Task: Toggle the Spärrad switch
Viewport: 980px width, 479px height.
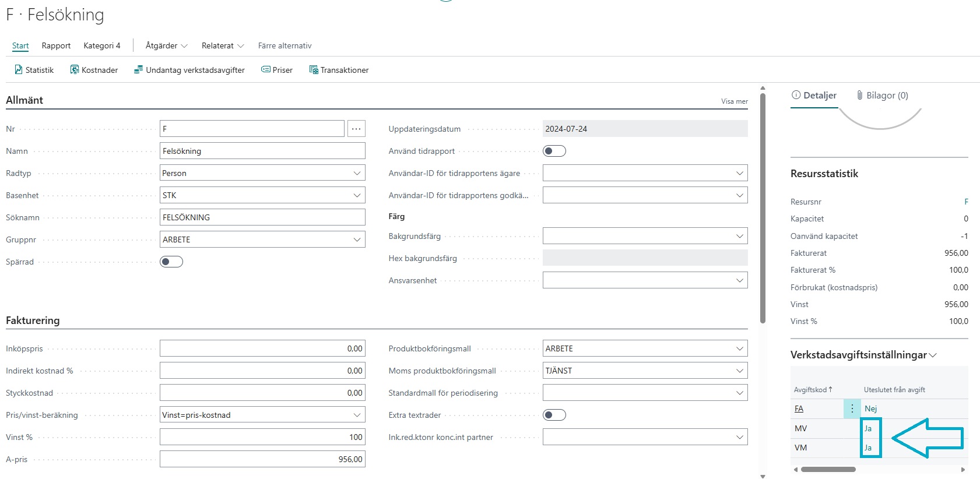Action: click(x=171, y=262)
